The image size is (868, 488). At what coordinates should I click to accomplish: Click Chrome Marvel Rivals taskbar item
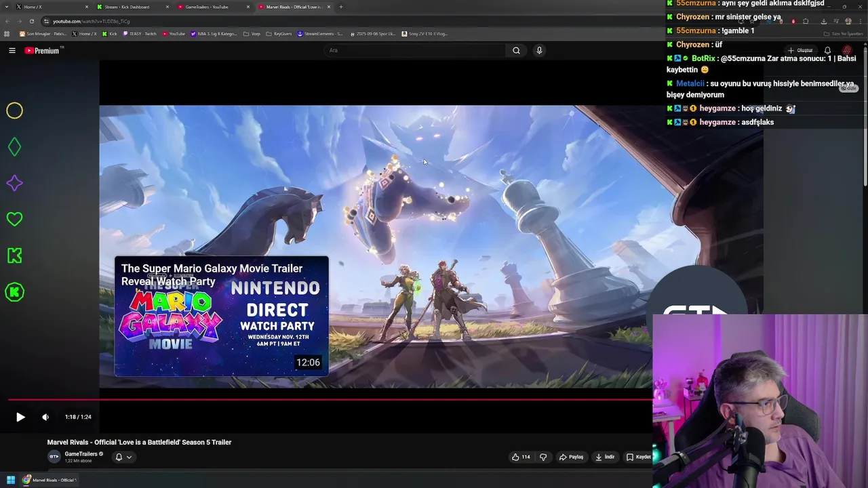[x=50, y=480]
